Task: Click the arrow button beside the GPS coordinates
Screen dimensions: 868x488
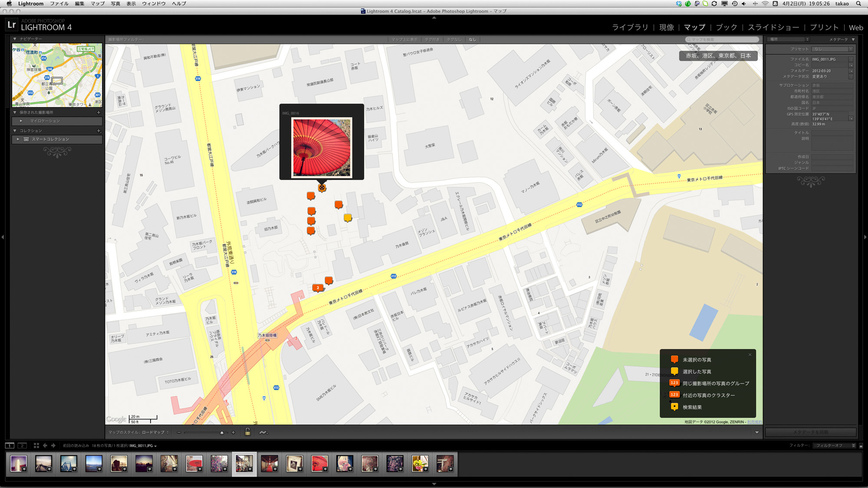Action: pyautogui.click(x=851, y=118)
